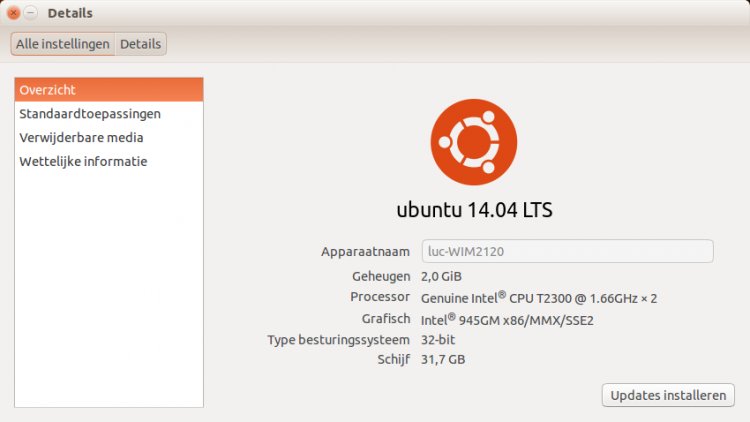Minimize the Details window
The height and width of the screenshot is (422, 750).
tap(31, 13)
